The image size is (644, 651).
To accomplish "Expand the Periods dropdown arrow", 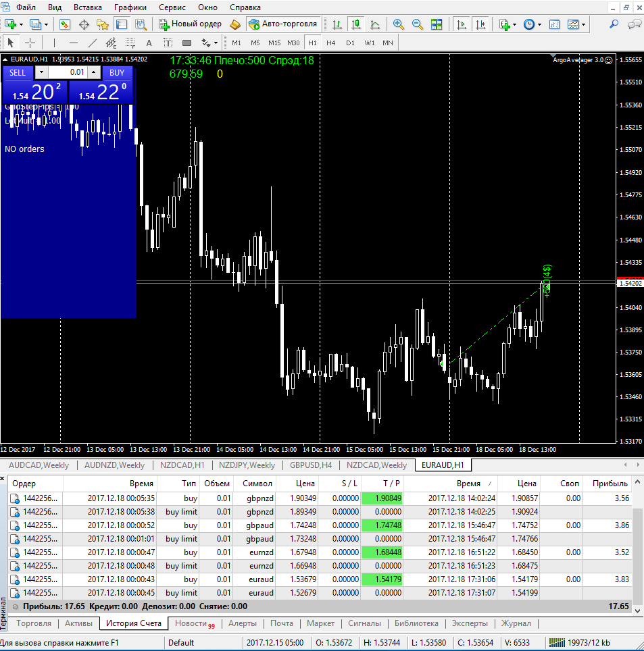I will (x=539, y=24).
